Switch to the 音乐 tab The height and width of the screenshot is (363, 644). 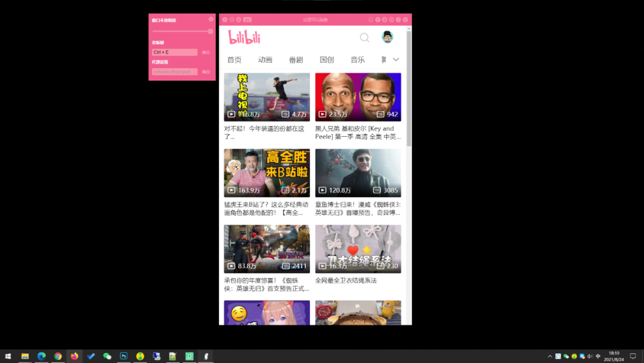(x=357, y=60)
